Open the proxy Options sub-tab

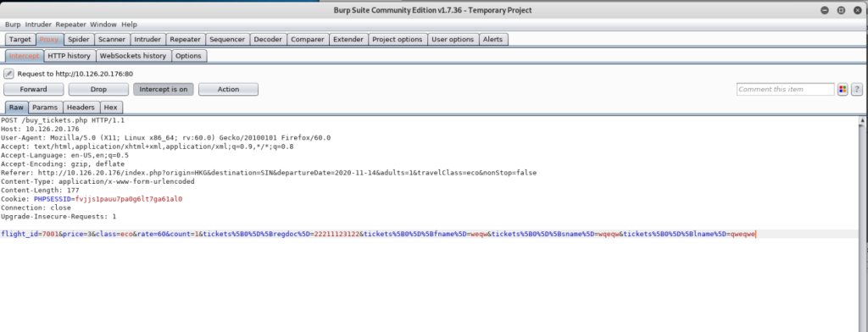point(189,56)
